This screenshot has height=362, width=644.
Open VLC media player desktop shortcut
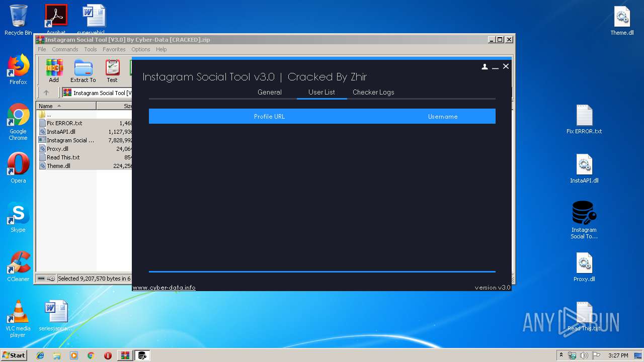[x=18, y=319]
